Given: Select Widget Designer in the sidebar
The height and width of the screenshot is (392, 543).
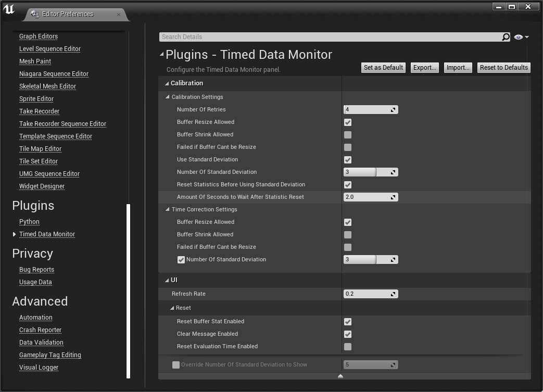Looking at the screenshot, I should (x=42, y=186).
